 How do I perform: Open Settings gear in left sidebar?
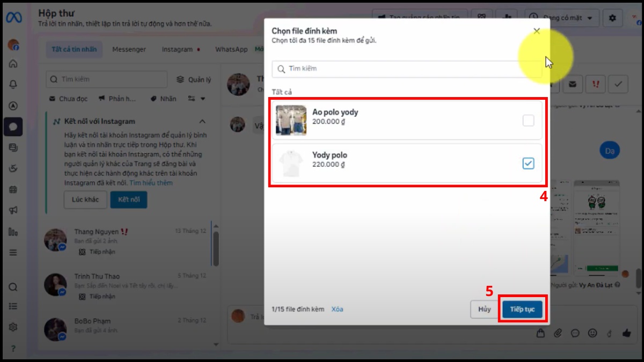(13, 327)
